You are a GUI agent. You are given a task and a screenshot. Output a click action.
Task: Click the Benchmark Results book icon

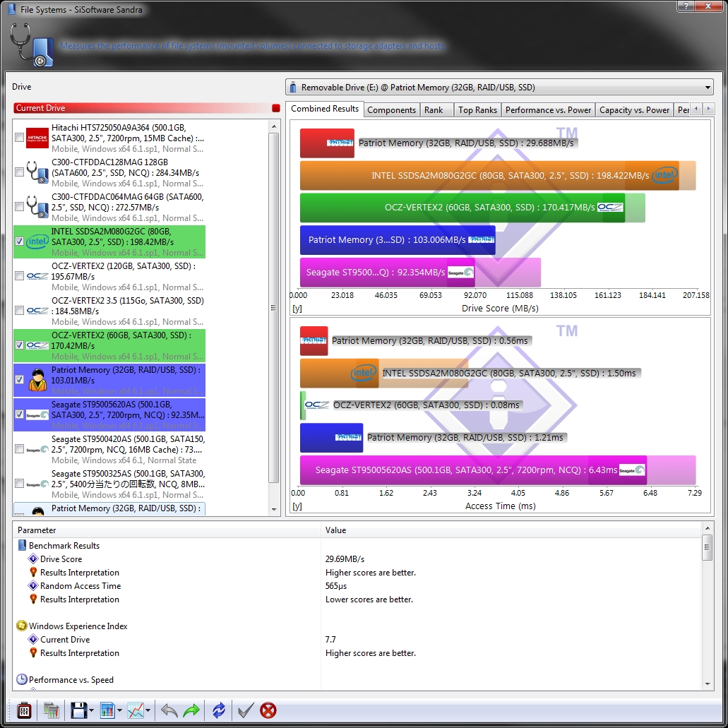22,545
